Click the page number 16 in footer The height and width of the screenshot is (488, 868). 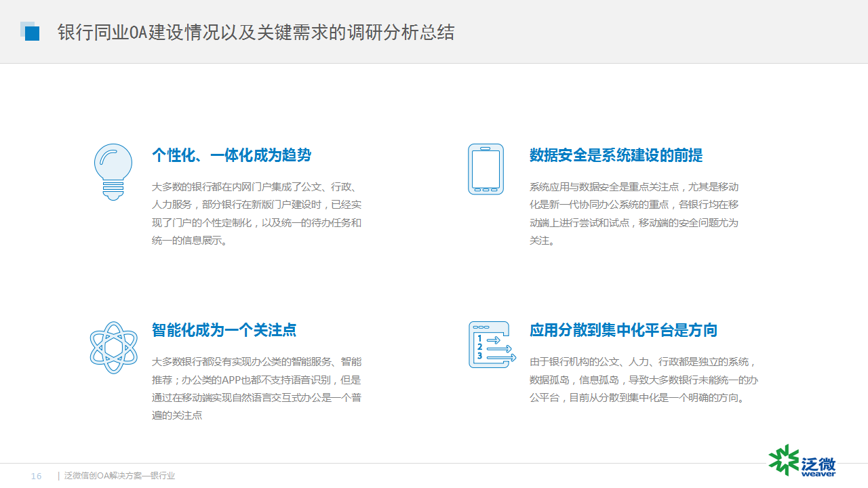tap(37, 476)
